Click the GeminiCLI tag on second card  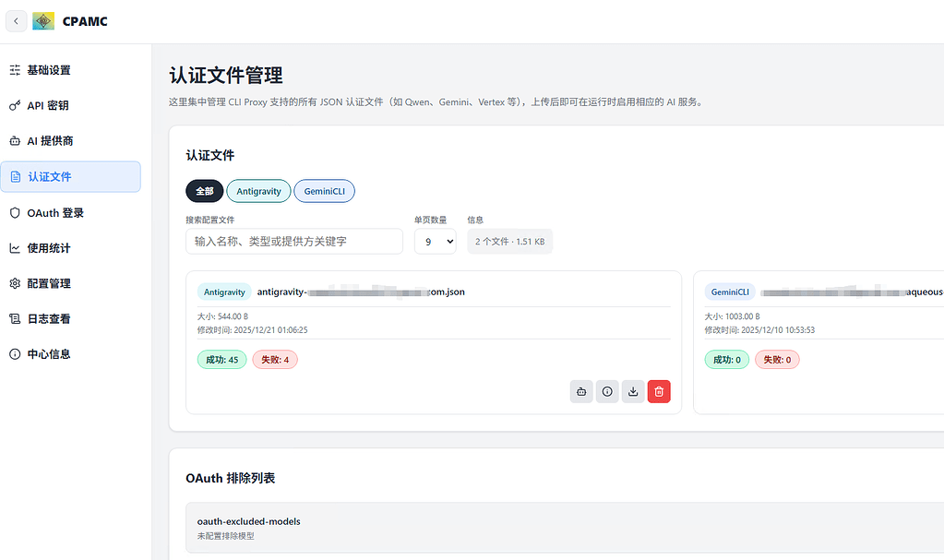point(730,292)
